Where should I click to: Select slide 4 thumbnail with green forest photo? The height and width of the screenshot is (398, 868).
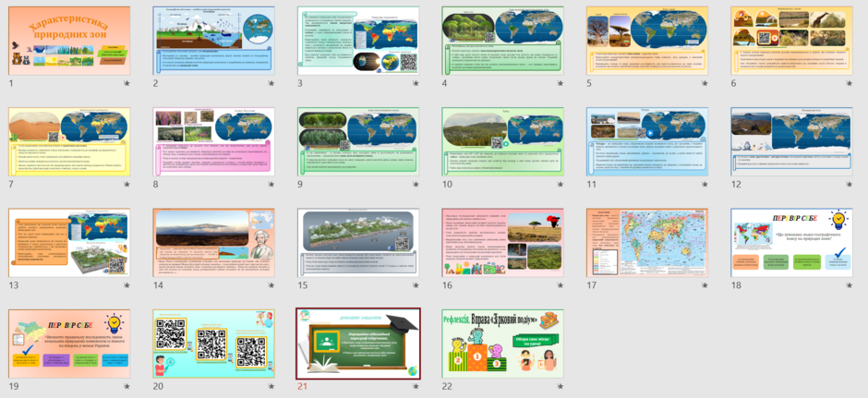[502, 41]
